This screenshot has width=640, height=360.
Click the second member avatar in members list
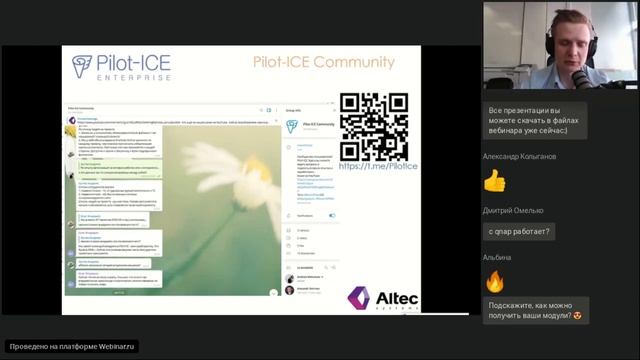click(289, 290)
